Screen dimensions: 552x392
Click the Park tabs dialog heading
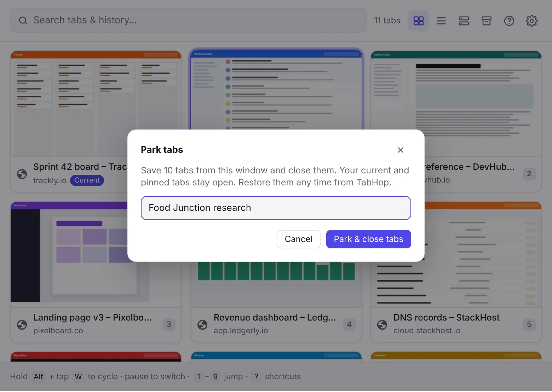tap(162, 150)
